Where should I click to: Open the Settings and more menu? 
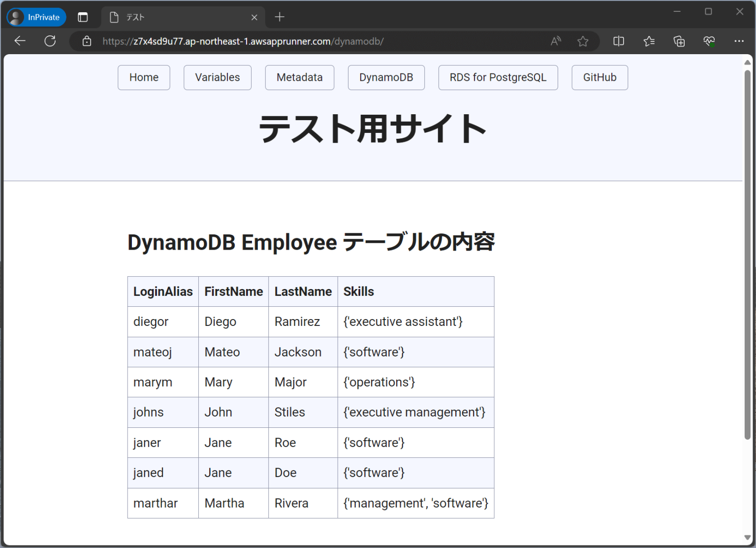(739, 41)
